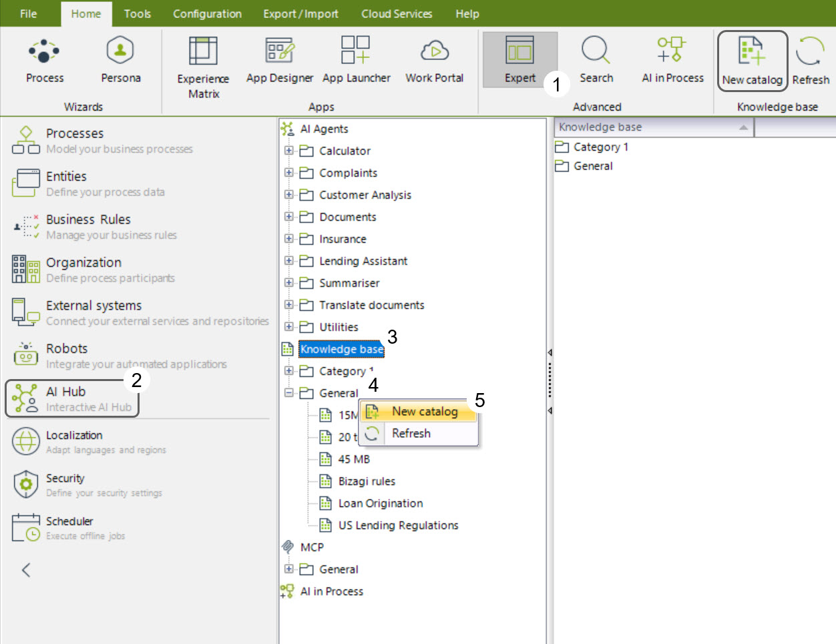Click the Refresh icon in the ribbon

(810, 53)
